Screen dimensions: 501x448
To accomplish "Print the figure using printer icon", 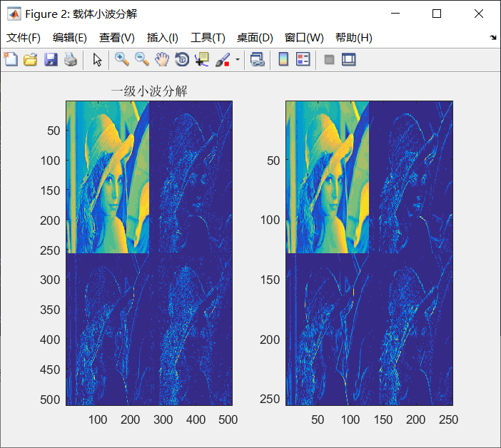I will pos(71,60).
